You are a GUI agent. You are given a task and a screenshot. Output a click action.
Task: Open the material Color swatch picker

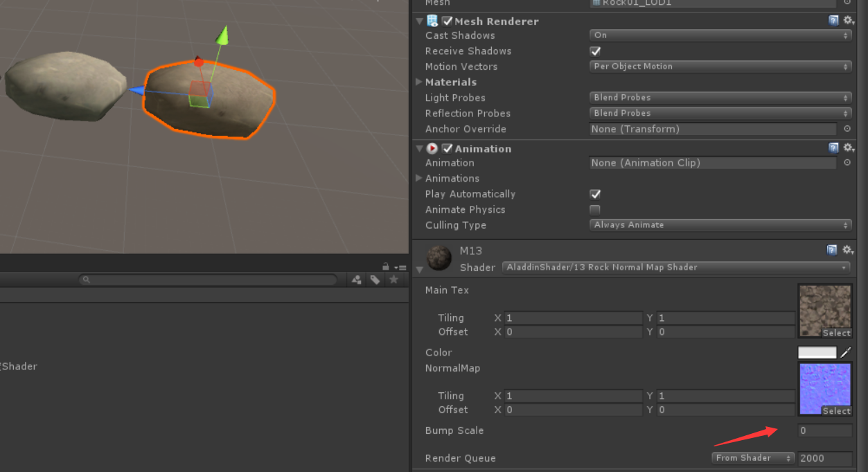click(x=817, y=352)
